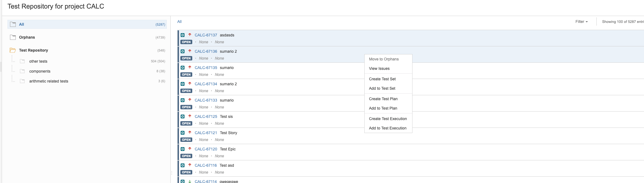
Task: Select Create Test Execution menu entry
Action: click(388, 119)
